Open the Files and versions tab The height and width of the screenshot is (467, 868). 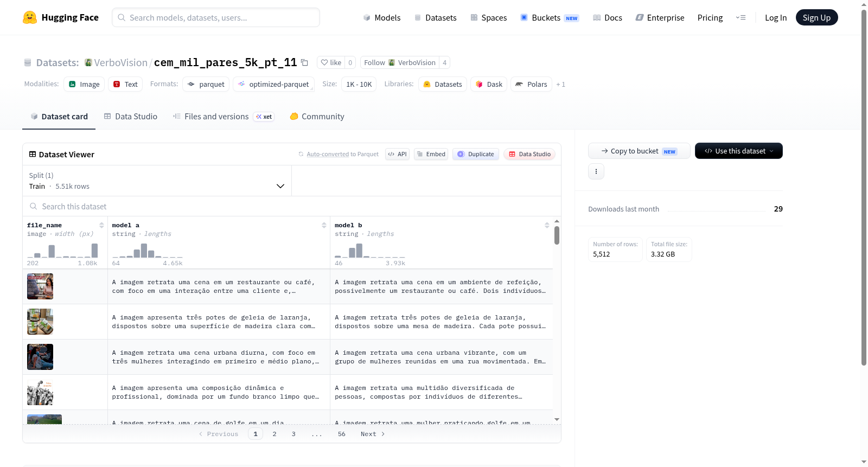(224, 117)
